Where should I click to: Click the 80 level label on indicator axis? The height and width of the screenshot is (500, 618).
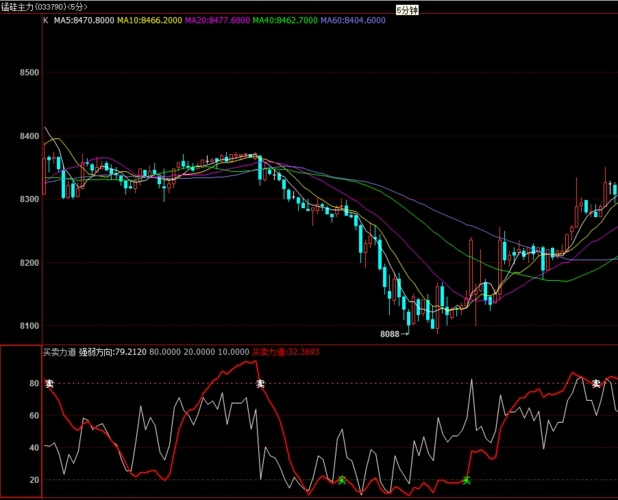click(x=34, y=383)
